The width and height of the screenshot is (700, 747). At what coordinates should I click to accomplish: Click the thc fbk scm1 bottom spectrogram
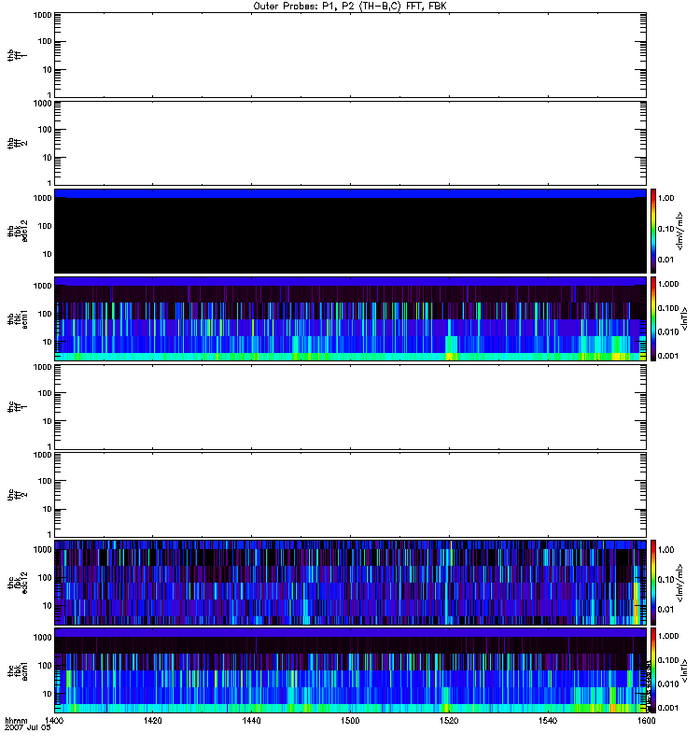pyautogui.click(x=350, y=669)
